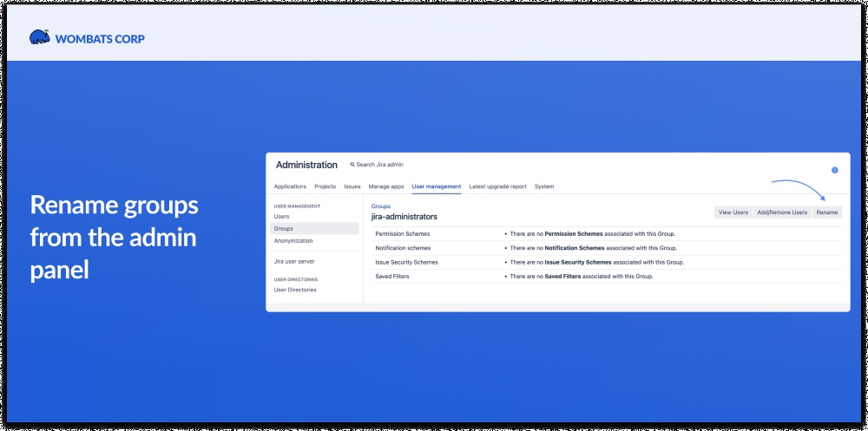
Task: Click the Notification schemes row label
Action: (x=403, y=248)
